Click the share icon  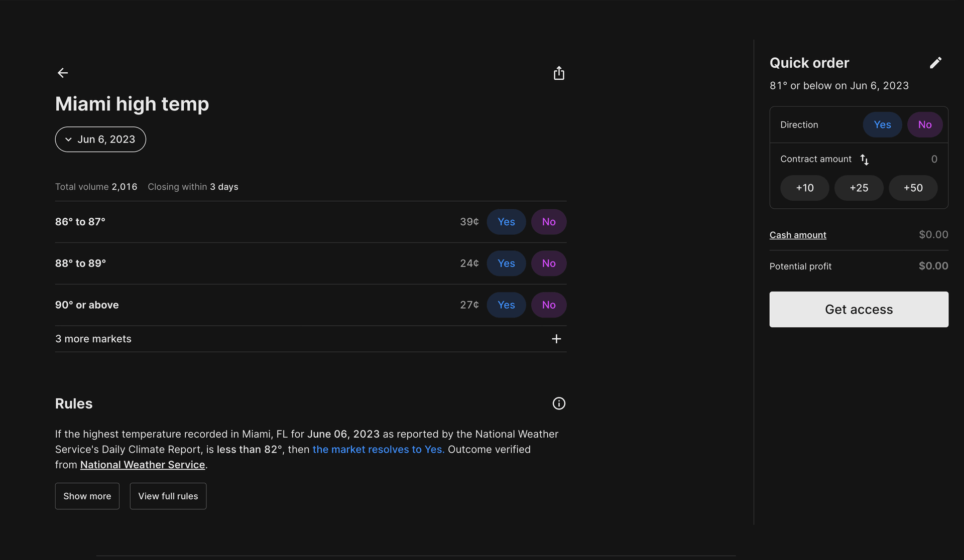click(x=559, y=74)
